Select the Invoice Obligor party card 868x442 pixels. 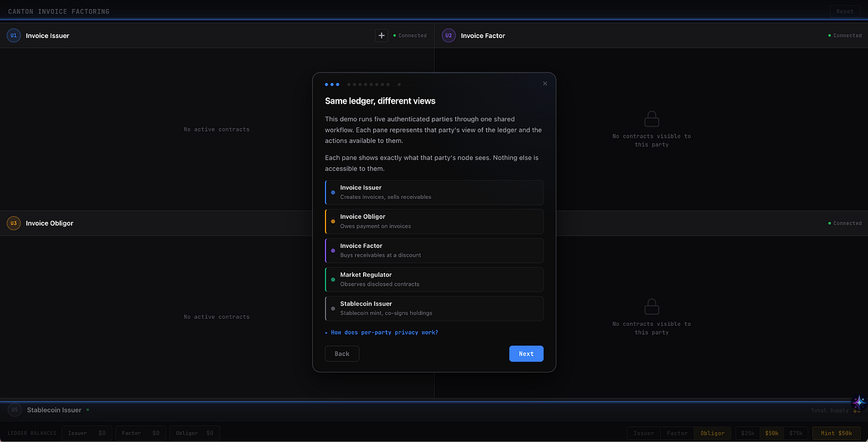click(434, 222)
